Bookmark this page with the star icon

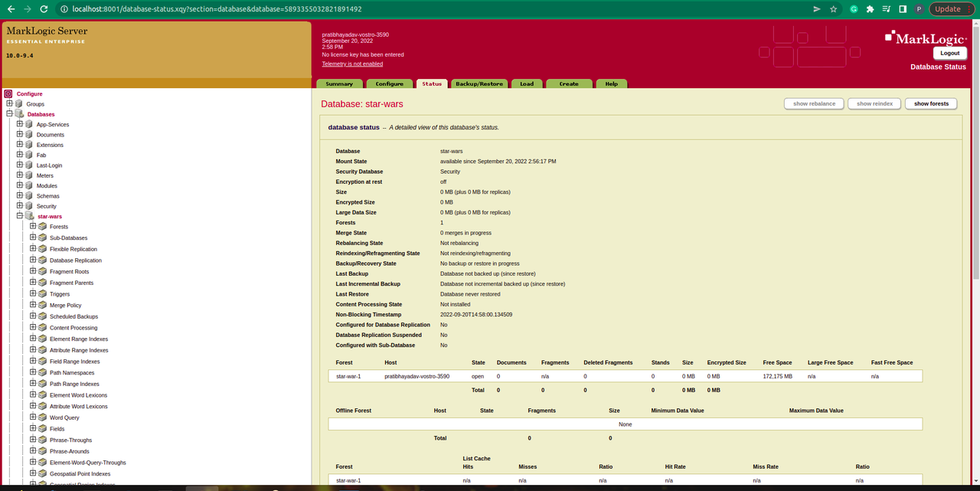833,9
